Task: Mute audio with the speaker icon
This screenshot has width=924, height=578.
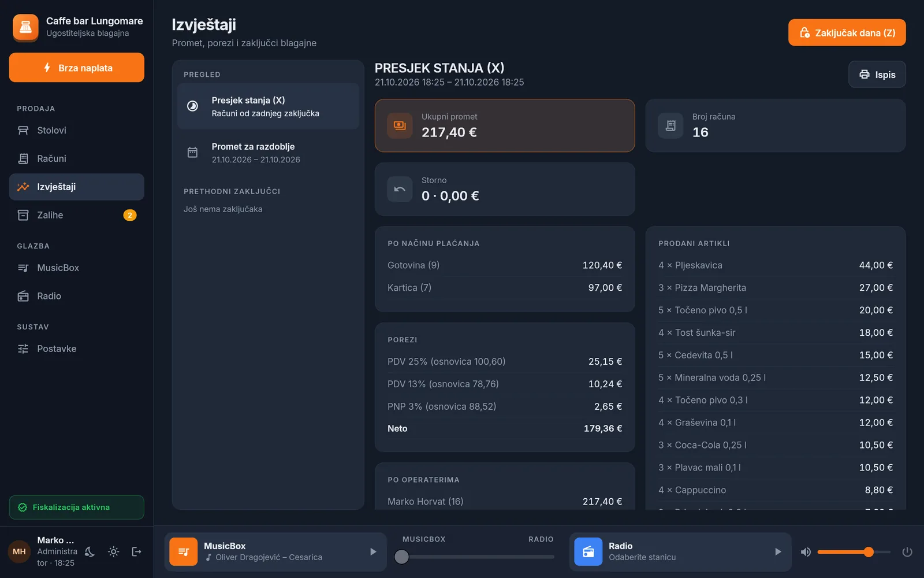Action: (806, 552)
